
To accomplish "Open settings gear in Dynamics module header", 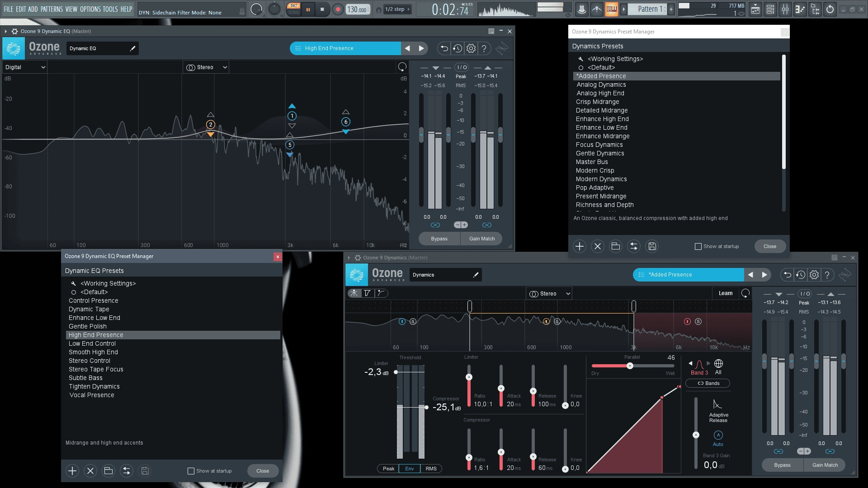I will point(814,275).
